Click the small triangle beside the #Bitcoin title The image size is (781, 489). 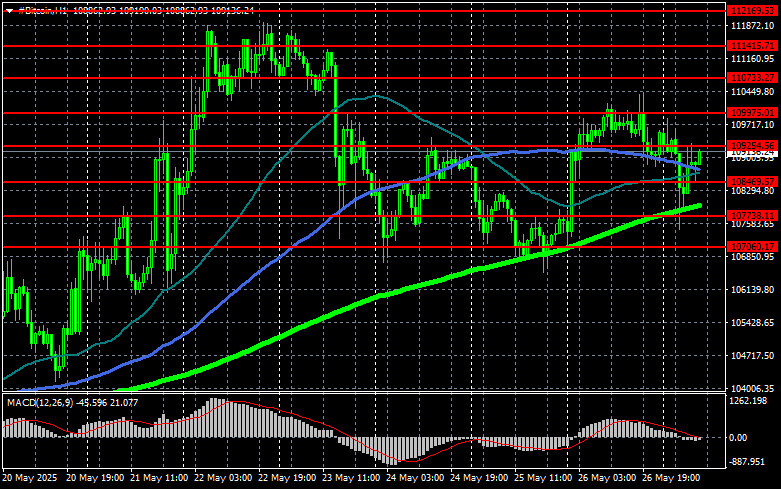(x=9, y=9)
